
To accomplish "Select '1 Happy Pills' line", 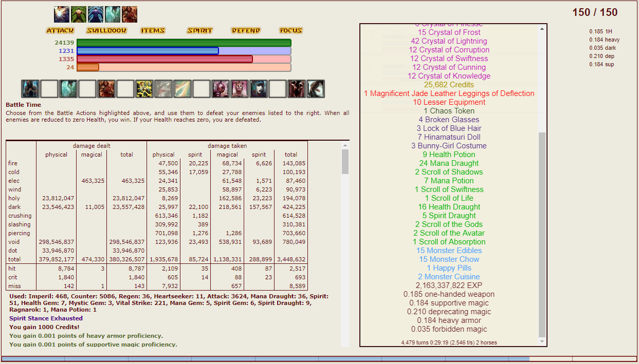I will [x=449, y=268].
